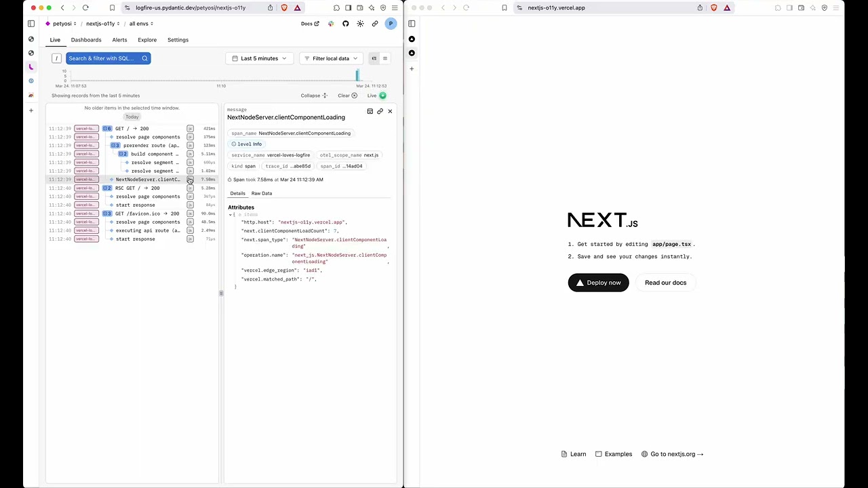
Task: Open the 'Filter local data' dropdown
Action: [331, 58]
